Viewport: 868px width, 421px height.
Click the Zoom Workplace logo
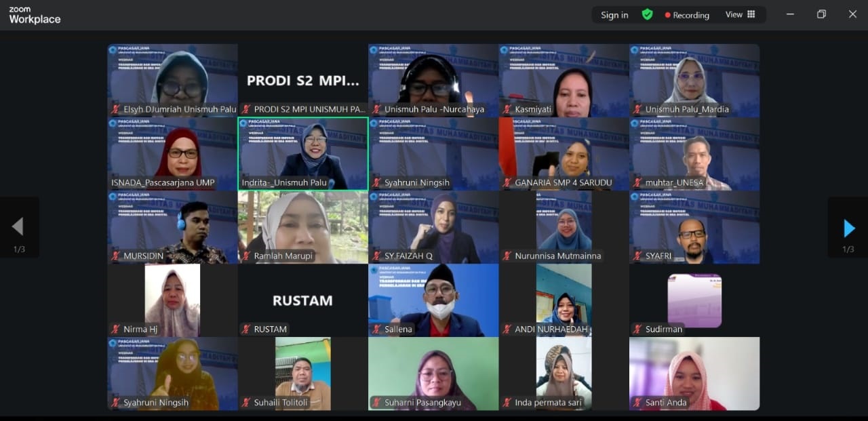point(35,15)
